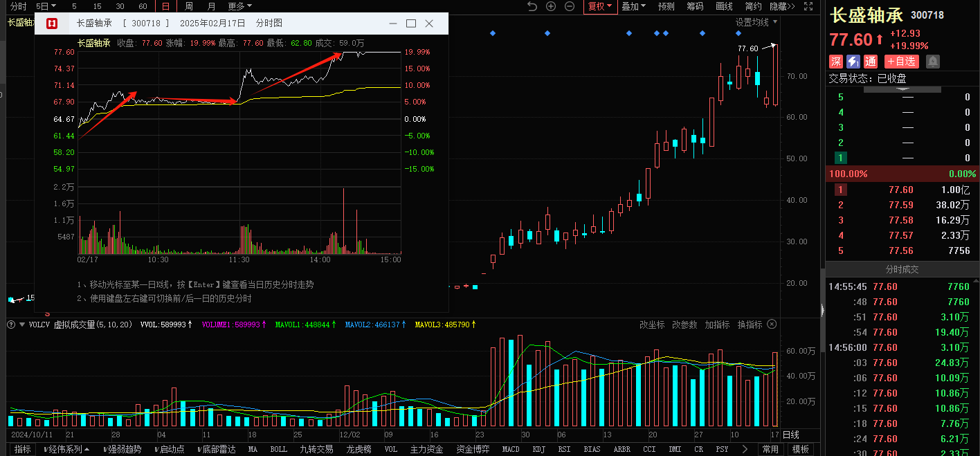Zoom out chart with the minus icon
Viewport: 980px width, 456px height.
coord(570,6)
